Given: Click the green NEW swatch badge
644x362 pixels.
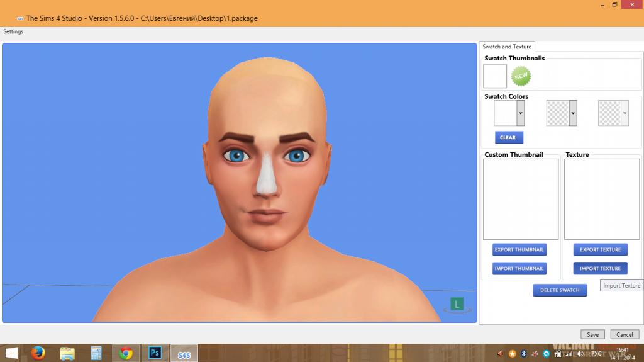Looking at the screenshot, I should click(521, 76).
